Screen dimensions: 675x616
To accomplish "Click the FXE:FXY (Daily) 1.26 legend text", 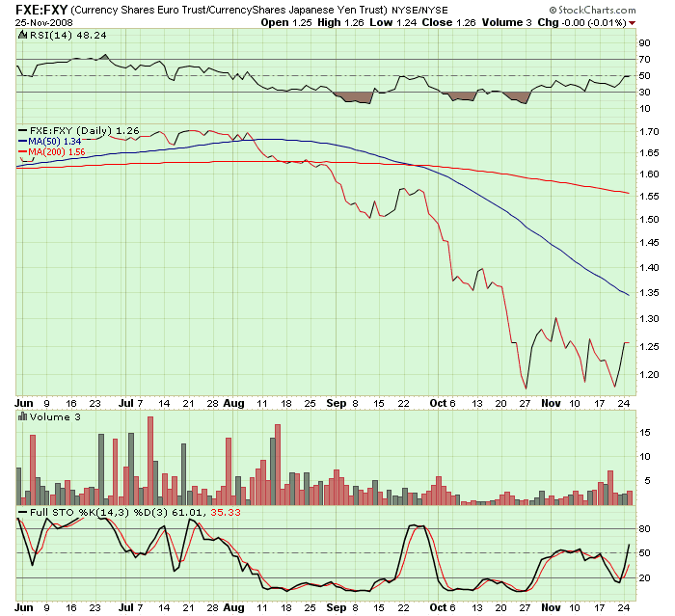I will click(85, 130).
